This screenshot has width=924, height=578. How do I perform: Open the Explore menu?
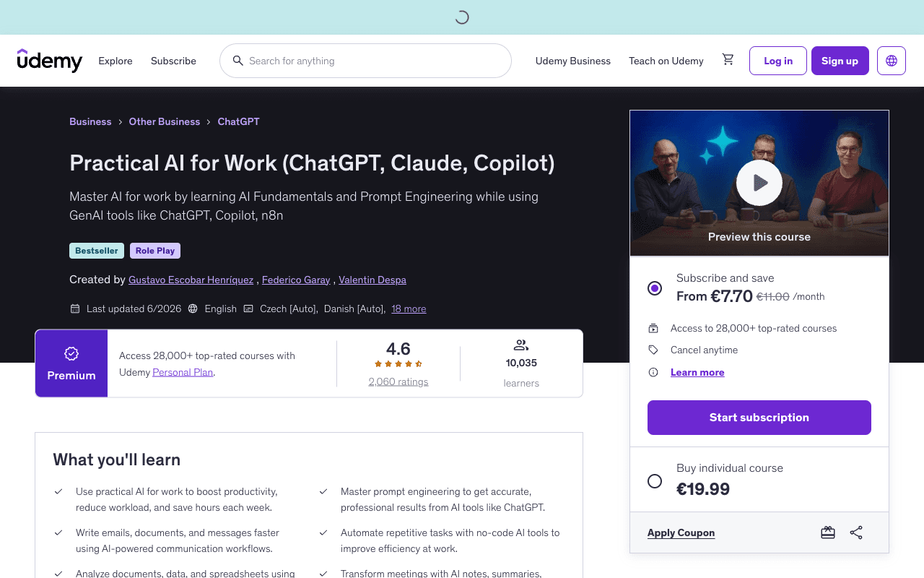tap(115, 61)
